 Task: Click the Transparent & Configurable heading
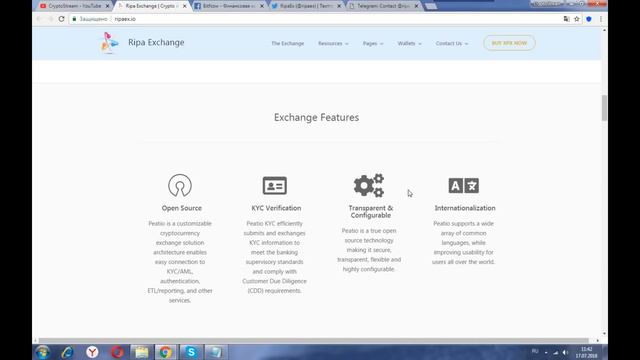[371, 211]
